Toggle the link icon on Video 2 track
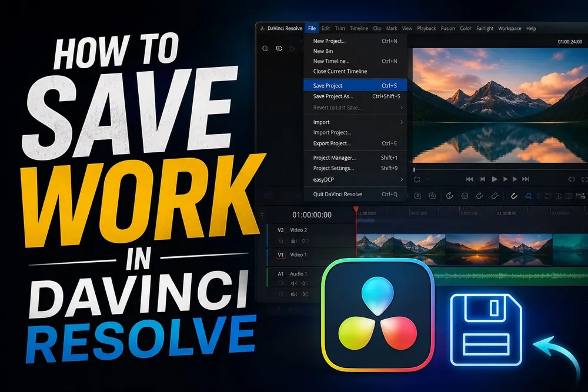This screenshot has height=392, width=588. (306, 240)
